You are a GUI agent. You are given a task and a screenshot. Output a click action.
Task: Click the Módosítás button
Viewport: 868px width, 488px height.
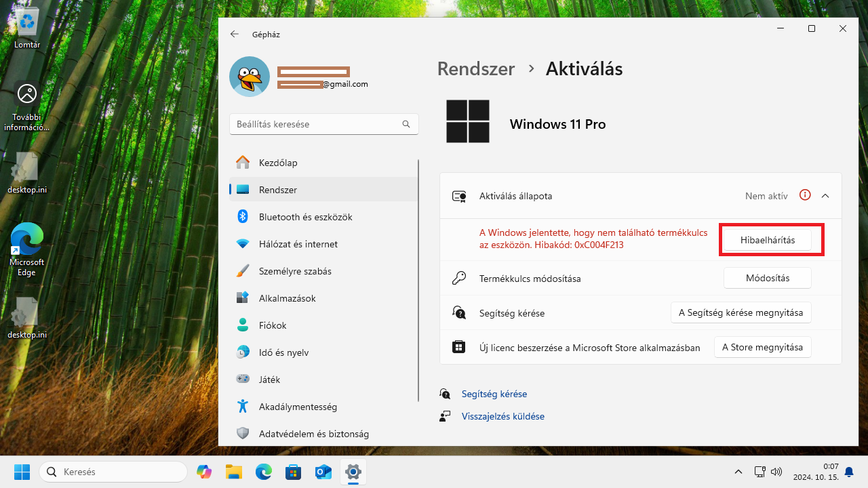pyautogui.click(x=767, y=278)
